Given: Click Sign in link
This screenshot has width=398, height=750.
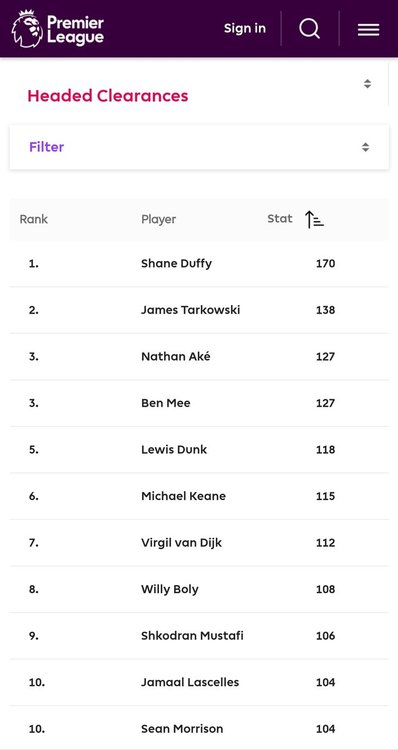Looking at the screenshot, I should coord(245,28).
